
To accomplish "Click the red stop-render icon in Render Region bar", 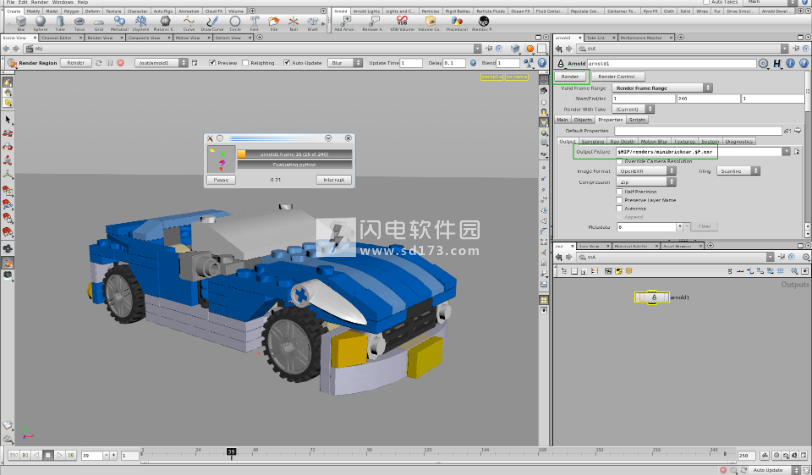I will point(121,63).
